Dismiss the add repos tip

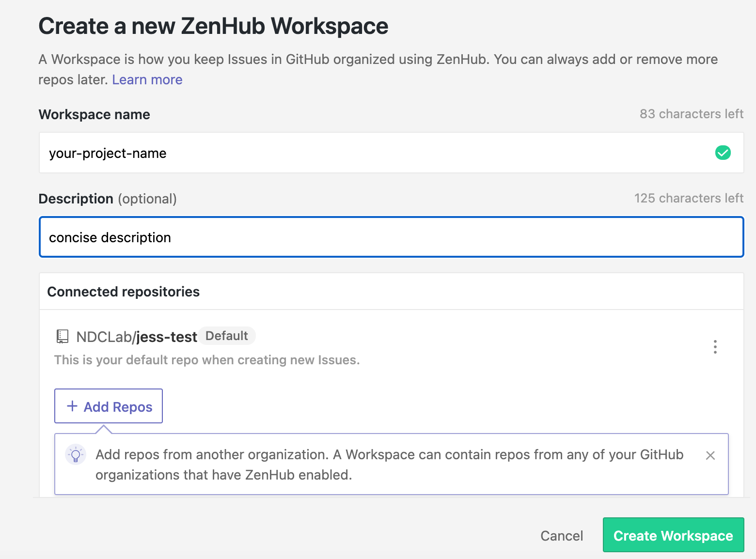pyautogui.click(x=710, y=455)
